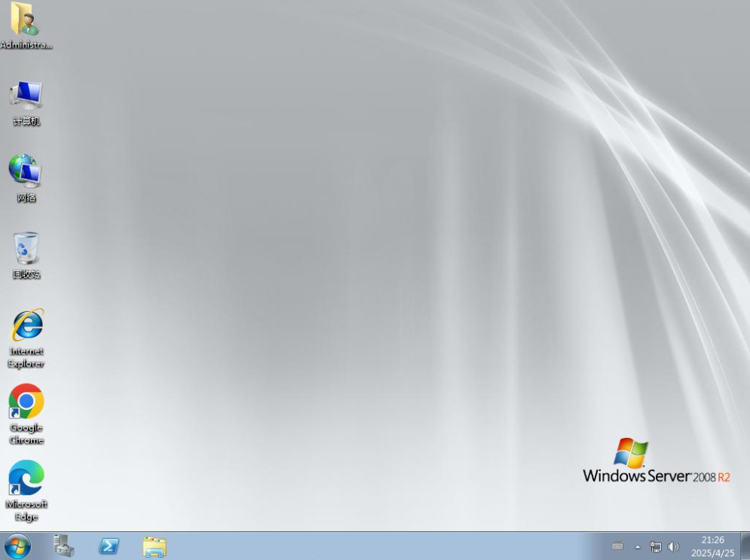The image size is (750, 560).
Task: Open Windows Explorer from the taskbar
Action: [155, 546]
